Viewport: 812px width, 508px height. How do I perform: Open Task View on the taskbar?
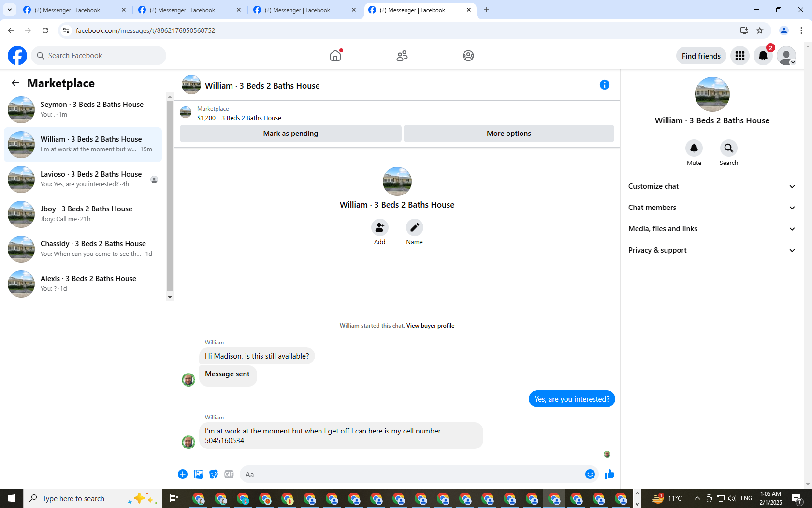pyautogui.click(x=174, y=498)
